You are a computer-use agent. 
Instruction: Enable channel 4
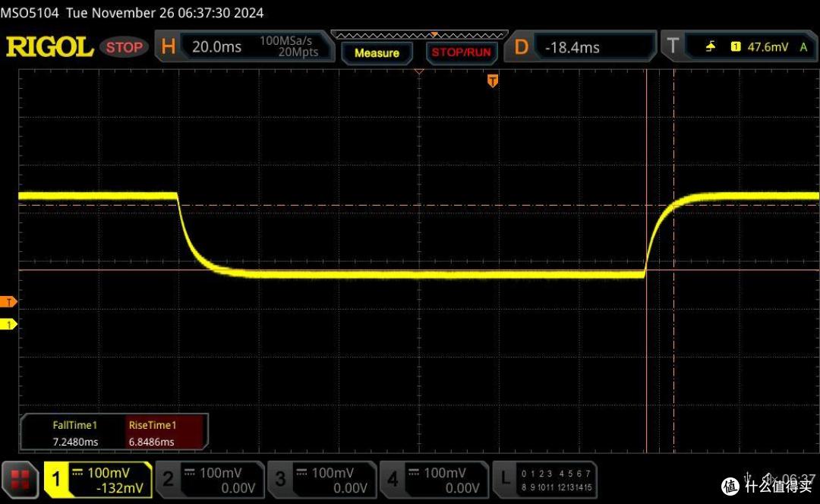(434, 480)
